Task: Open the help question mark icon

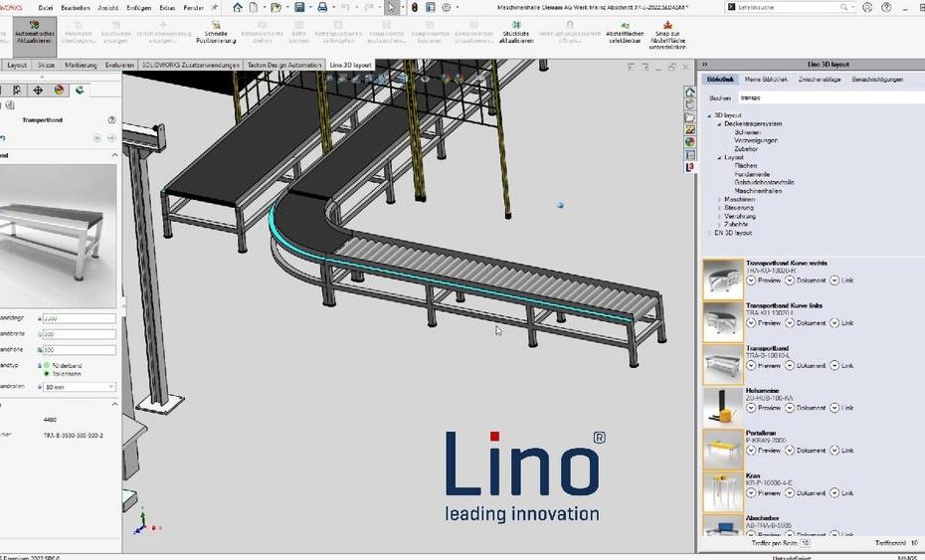Action: (886, 7)
